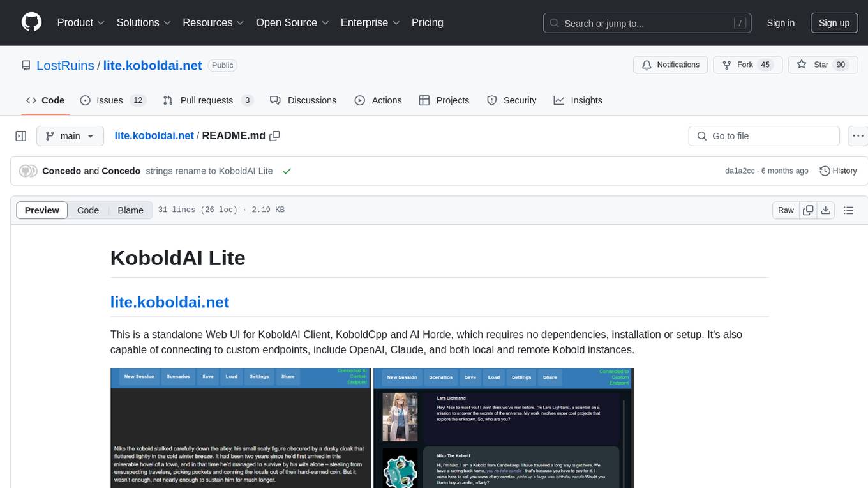Open commit strings rename to KoboldAI Lite
Viewport: 868px width, 488px height.
[209, 171]
